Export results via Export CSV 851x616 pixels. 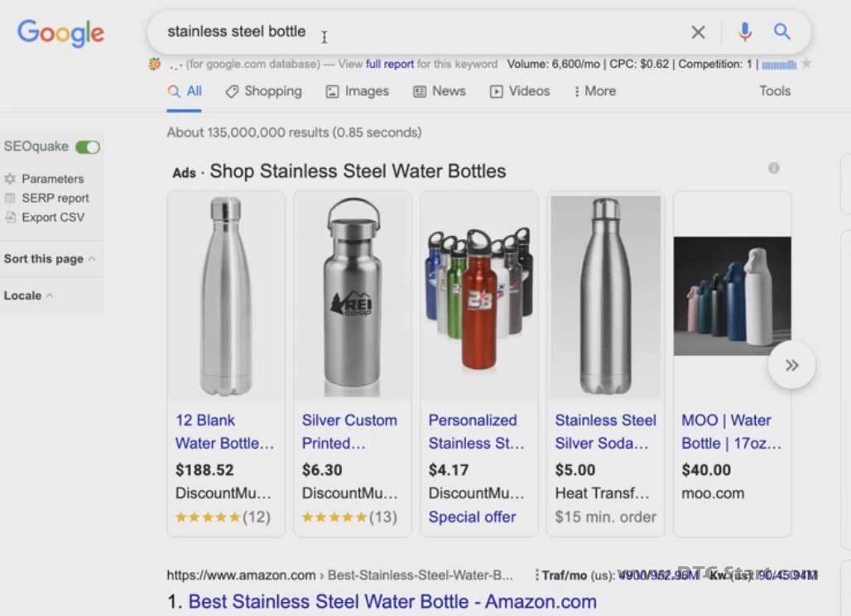[x=45, y=217]
